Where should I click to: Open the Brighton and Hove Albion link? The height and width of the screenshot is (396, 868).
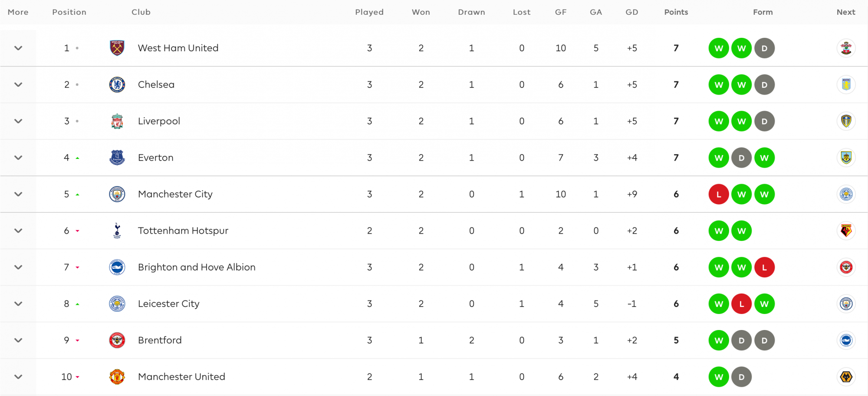(197, 267)
